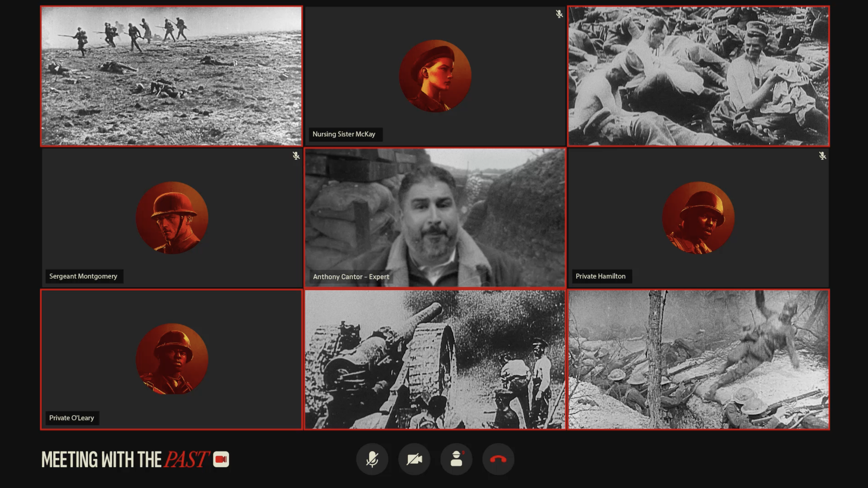Open the trench soldiers with tree tile
The image size is (868, 488).
coord(698,359)
